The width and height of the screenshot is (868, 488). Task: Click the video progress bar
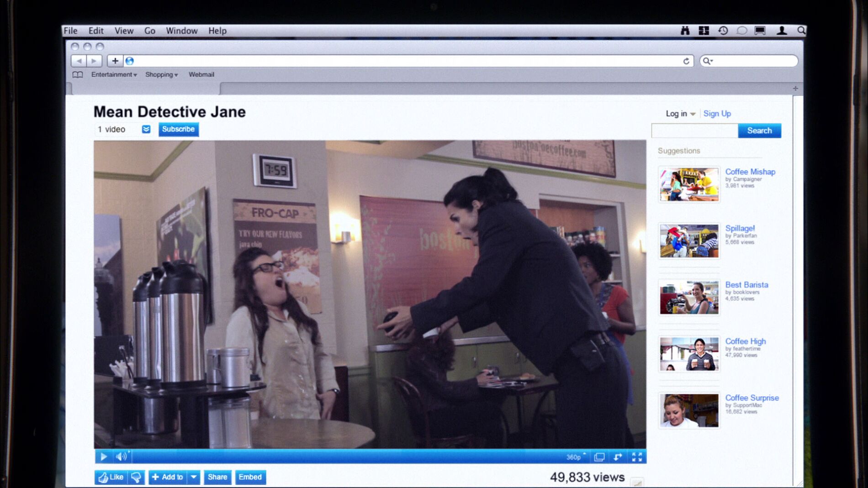tap(347, 457)
